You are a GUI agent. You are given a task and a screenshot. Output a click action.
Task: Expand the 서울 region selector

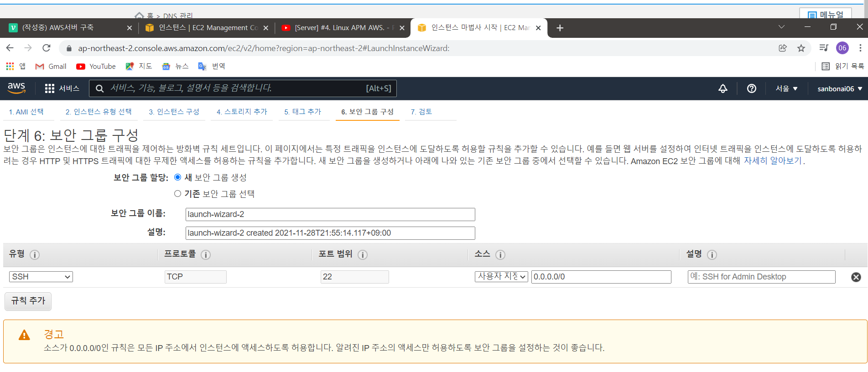786,88
